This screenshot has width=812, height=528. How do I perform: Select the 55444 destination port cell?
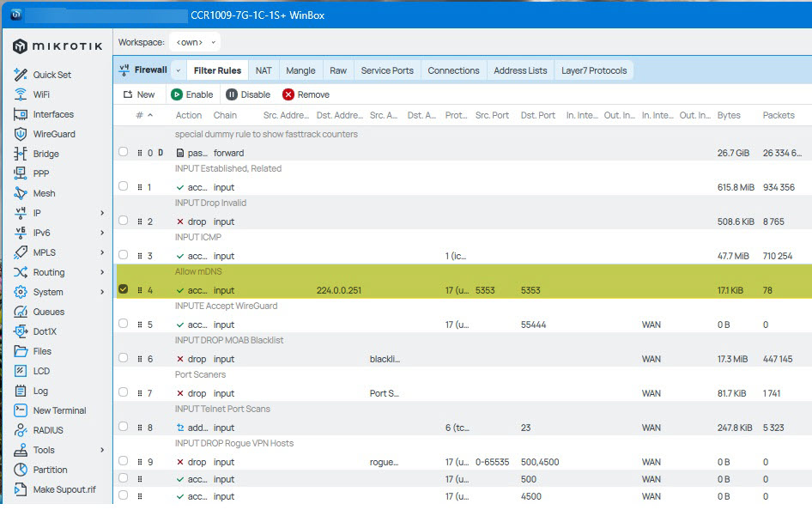click(533, 325)
